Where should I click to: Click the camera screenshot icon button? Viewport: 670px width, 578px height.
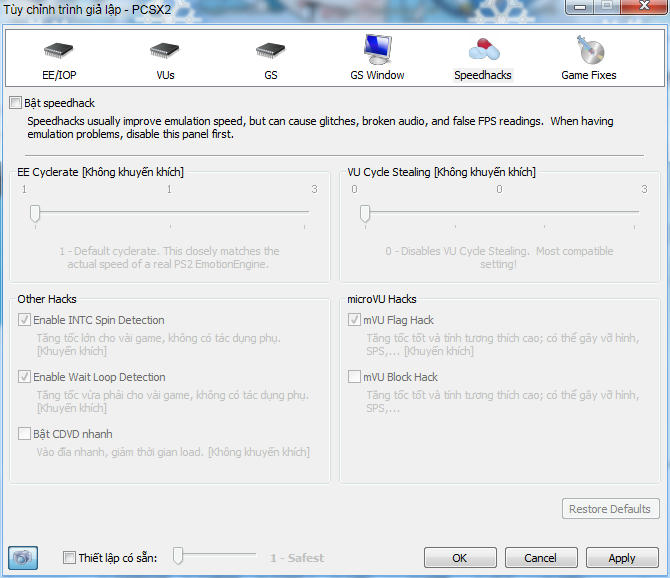[x=24, y=557]
